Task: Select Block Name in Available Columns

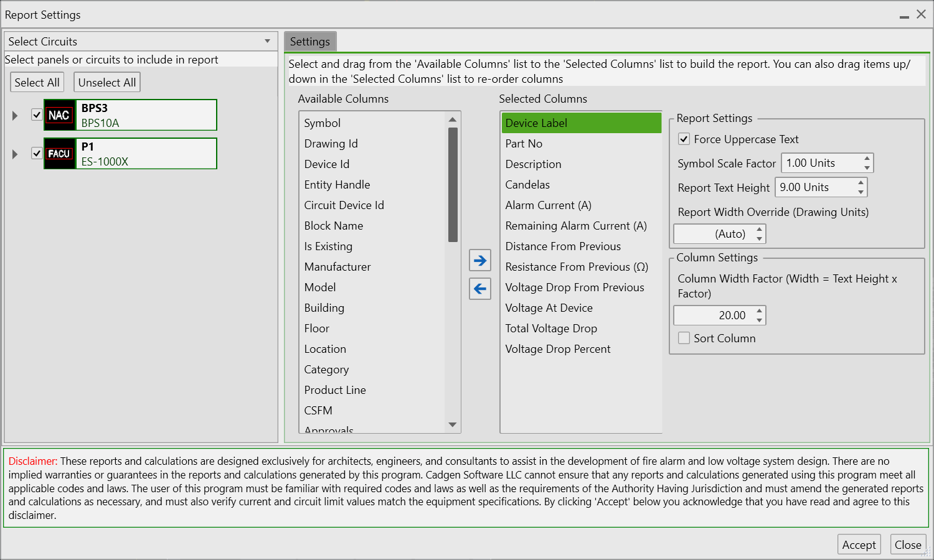Action: click(x=373, y=226)
